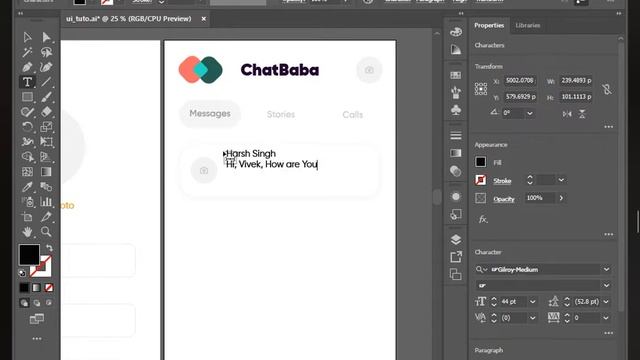
Task: Open the Asset Export panel icon
Action: [x=456, y=257]
